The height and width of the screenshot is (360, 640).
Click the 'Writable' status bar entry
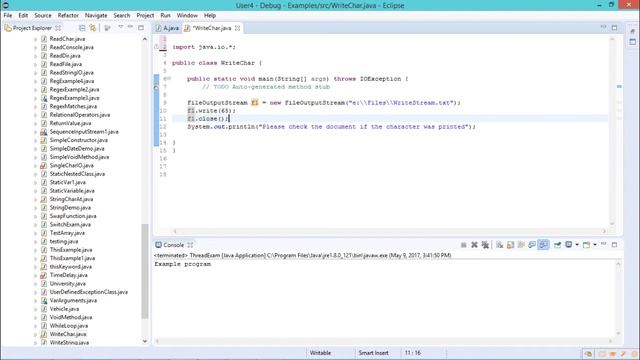pyautogui.click(x=320, y=353)
